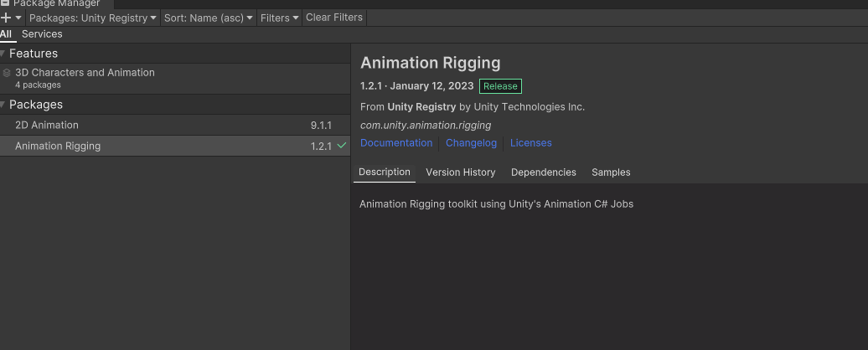Click Clear Filters button
Viewport: 868px width, 350px height.
pos(334,18)
